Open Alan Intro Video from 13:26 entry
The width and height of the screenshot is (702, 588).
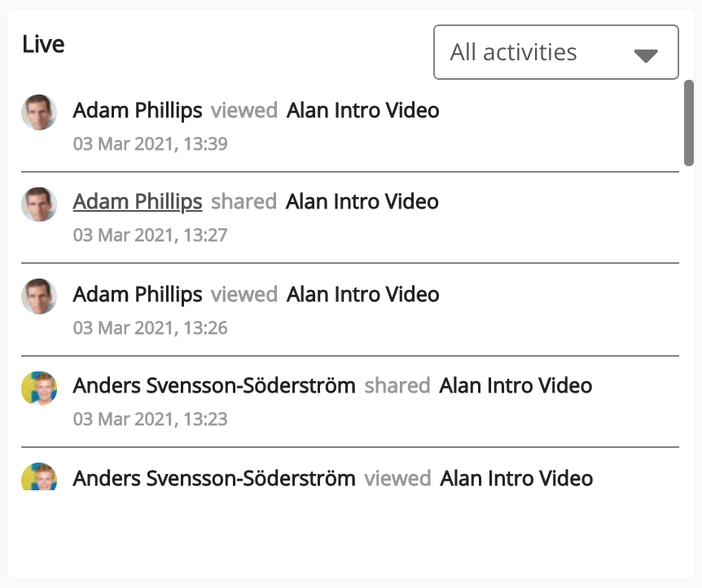pyautogui.click(x=363, y=294)
